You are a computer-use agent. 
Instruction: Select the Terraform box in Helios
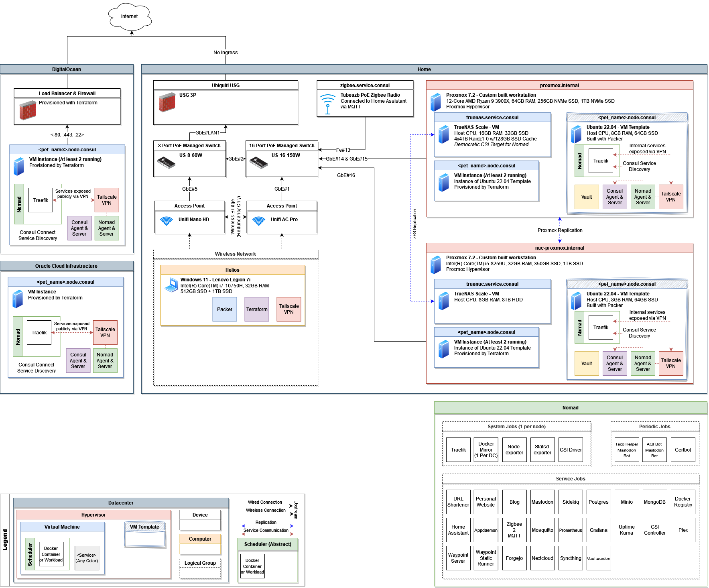pyautogui.click(x=257, y=309)
